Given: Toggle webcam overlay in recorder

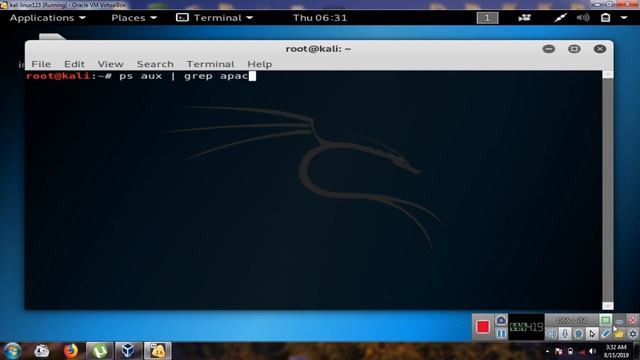Looking at the screenshot, I should click(578, 334).
